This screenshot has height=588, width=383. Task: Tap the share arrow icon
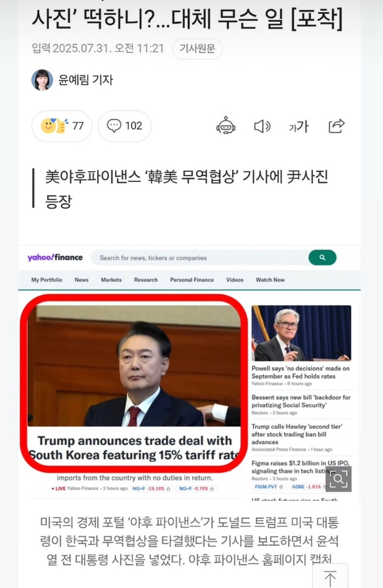pos(337,126)
